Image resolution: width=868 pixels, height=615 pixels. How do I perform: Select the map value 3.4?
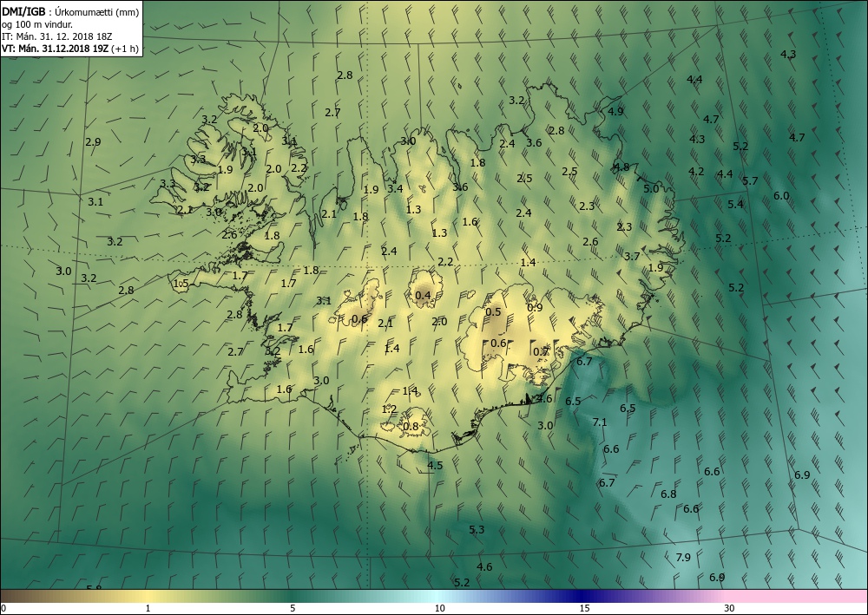(x=395, y=188)
